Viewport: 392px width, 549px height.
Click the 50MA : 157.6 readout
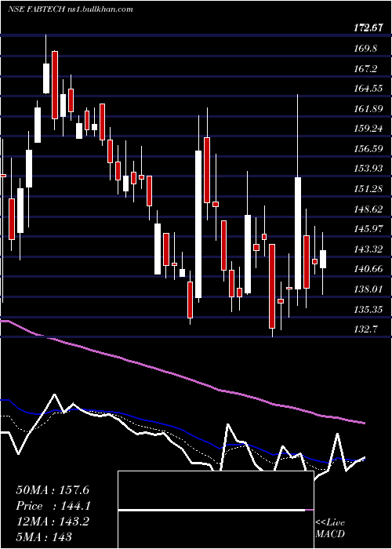click(53, 490)
